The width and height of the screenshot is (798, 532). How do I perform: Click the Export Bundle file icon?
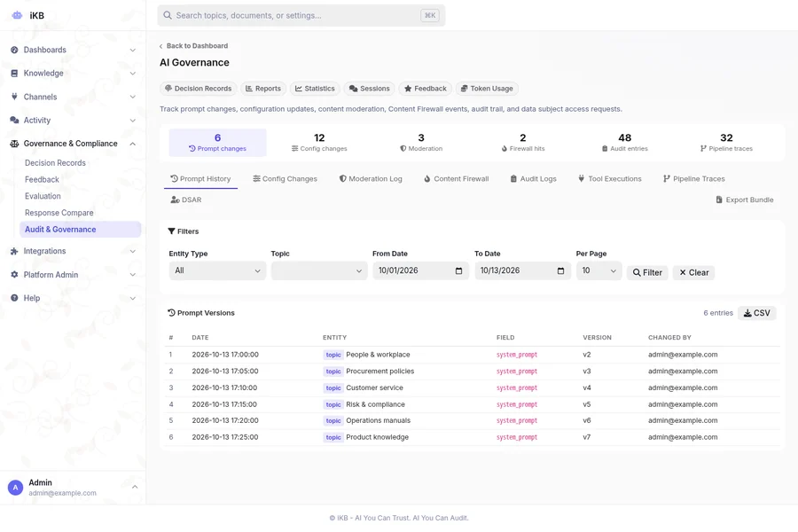pos(719,199)
